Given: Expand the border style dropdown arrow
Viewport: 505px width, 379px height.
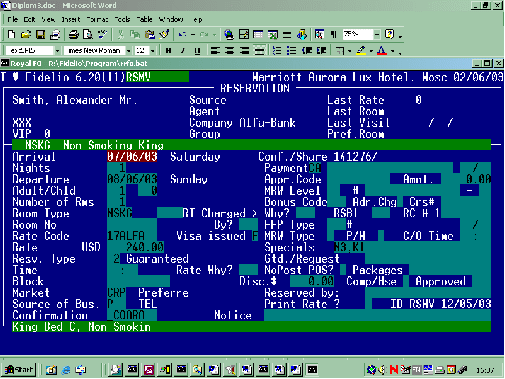Looking at the screenshot, I should [x=349, y=51].
